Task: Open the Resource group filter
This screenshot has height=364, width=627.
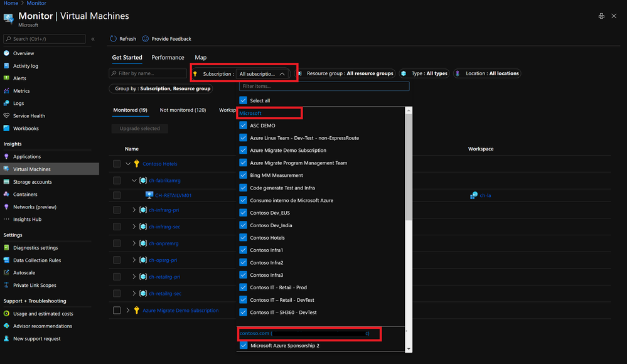Action: click(x=346, y=73)
